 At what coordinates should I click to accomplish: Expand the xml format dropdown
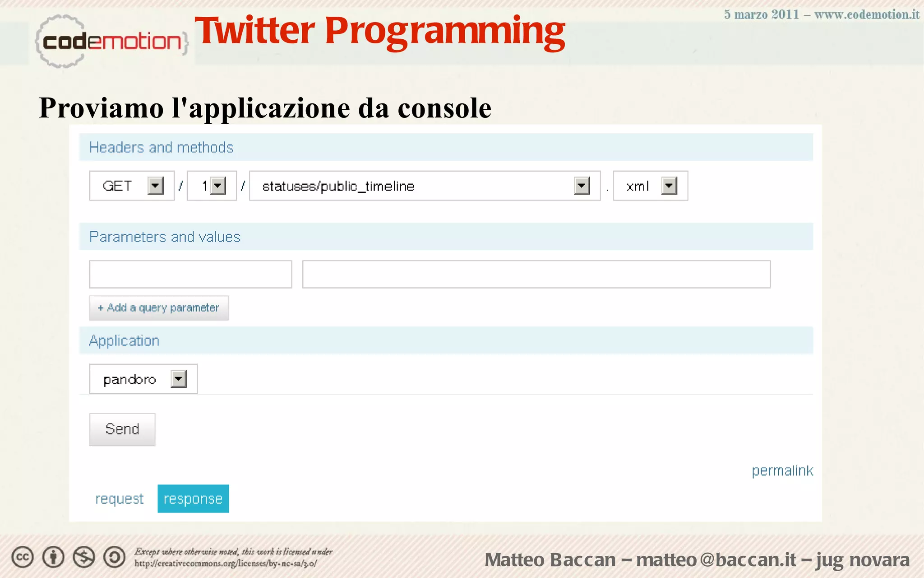669,186
